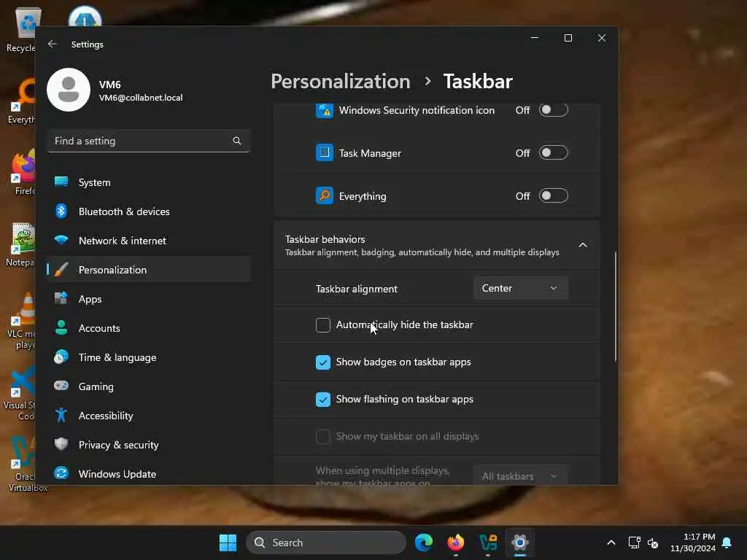747x560 pixels.
Task: Check Automatically hide the taskbar
Action: (x=323, y=324)
